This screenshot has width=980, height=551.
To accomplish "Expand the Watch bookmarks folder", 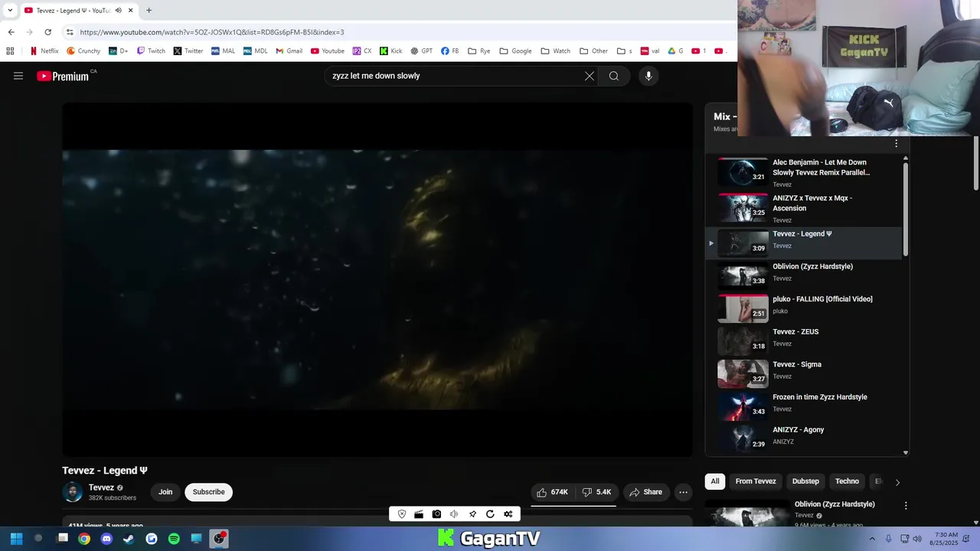I will (555, 51).
